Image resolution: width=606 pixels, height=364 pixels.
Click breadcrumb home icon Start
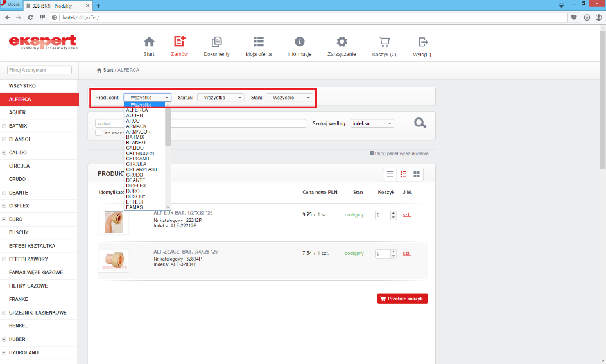(99, 71)
